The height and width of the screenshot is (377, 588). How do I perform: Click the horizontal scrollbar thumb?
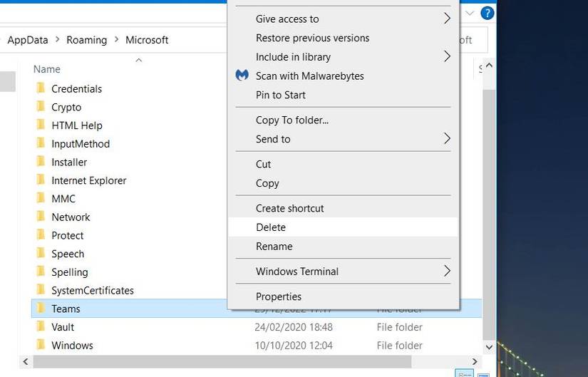coord(222,361)
